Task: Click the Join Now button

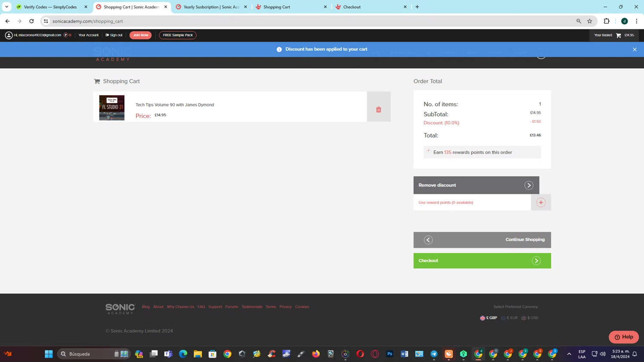Action: tap(140, 35)
